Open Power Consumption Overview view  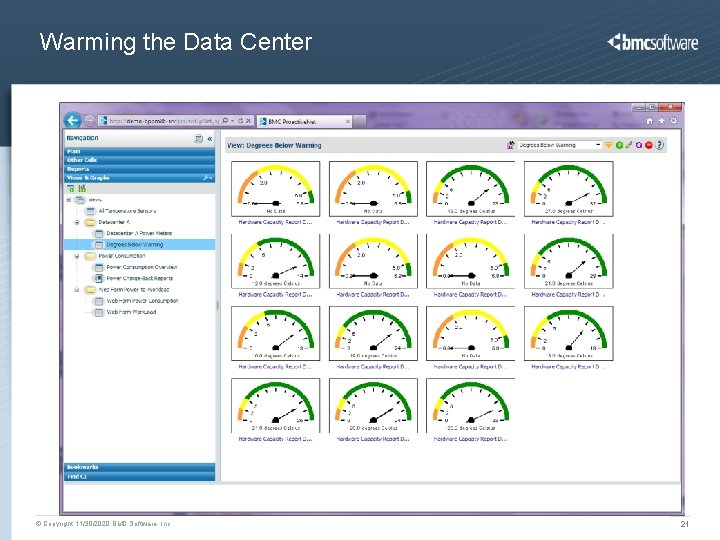(x=141, y=267)
